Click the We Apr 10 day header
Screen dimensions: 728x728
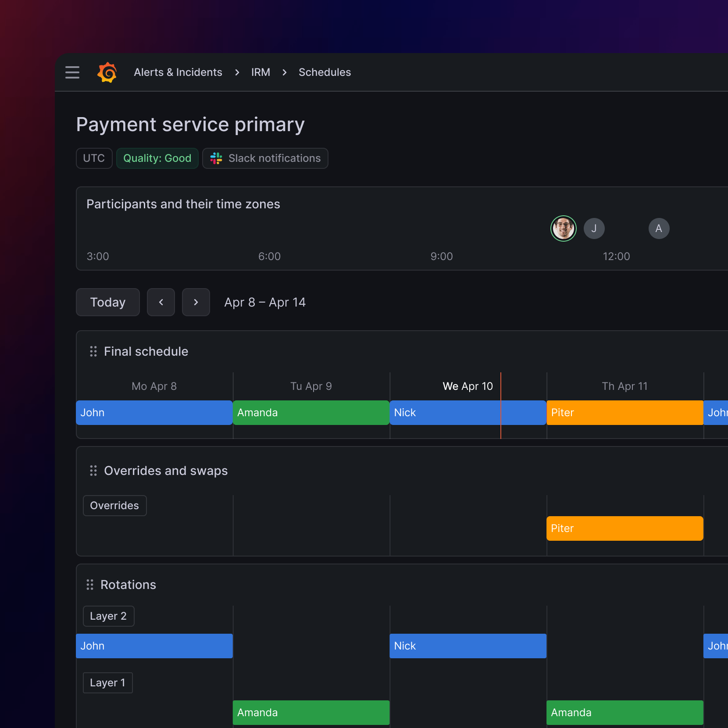coord(468,386)
